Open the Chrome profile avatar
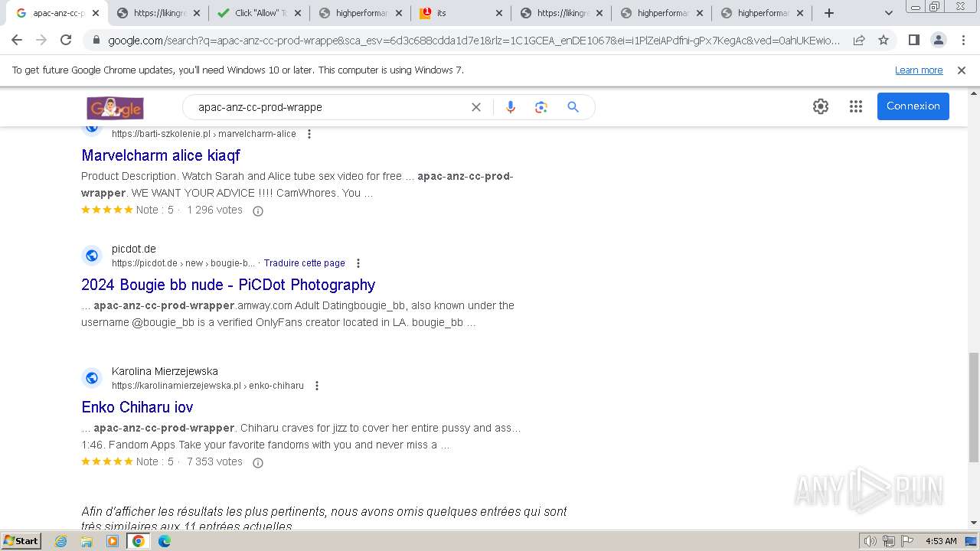Image resolution: width=980 pixels, height=551 pixels. pyautogui.click(x=938, y=40)
